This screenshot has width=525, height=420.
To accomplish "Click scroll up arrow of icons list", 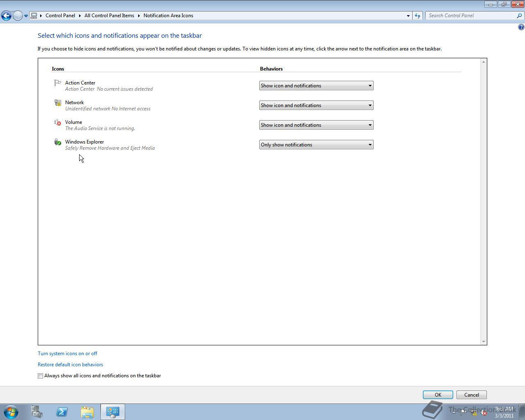I will [484, 62].
